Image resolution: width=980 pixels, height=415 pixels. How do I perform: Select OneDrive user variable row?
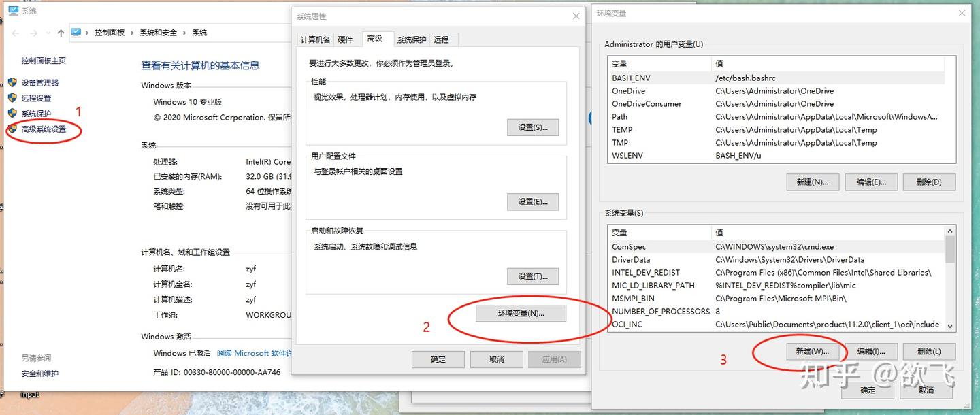[776, 91]
